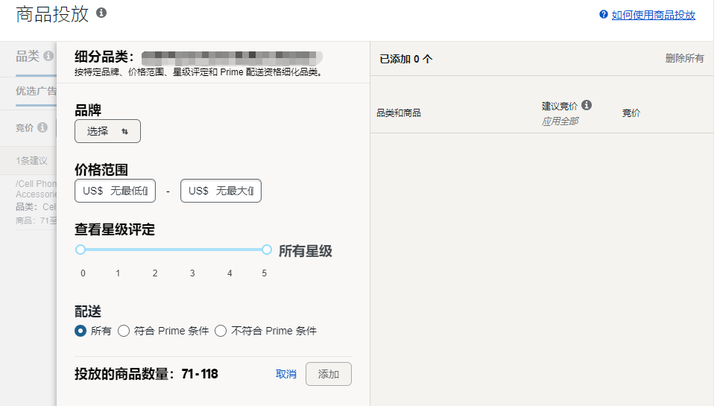Select 不符合 Prime 条件 radio button

point(221,331)
